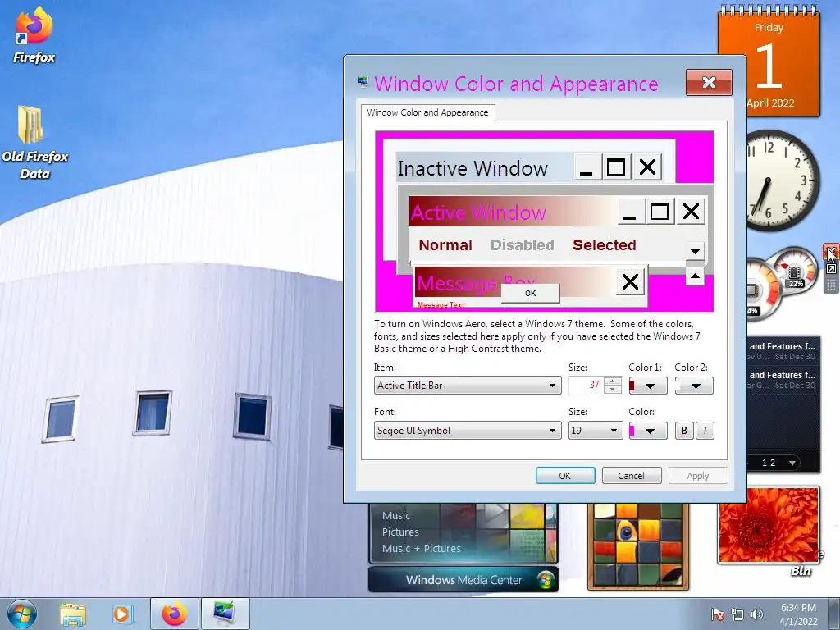Viewport: 840px width, 630px height.
Task: Click the Active Window title bar preview
Action: [514, 212]
